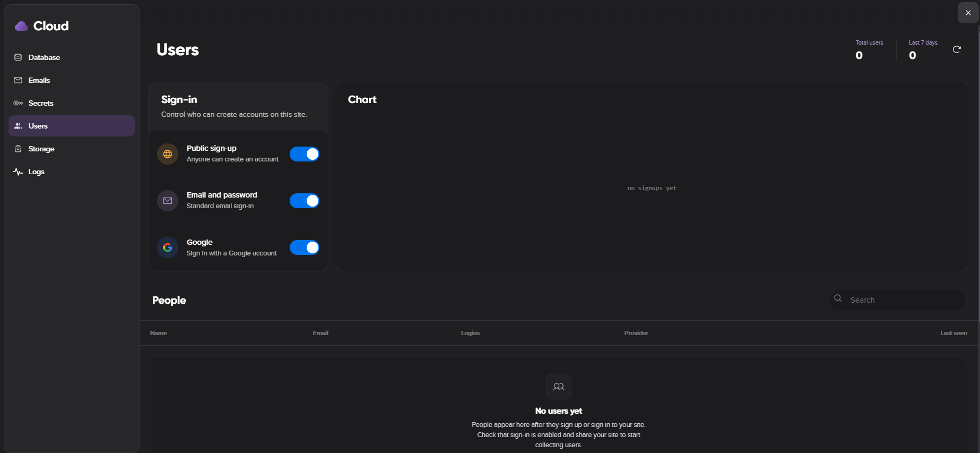
Task: Click the Secrets key icon in sidebar
Action: 18,103
